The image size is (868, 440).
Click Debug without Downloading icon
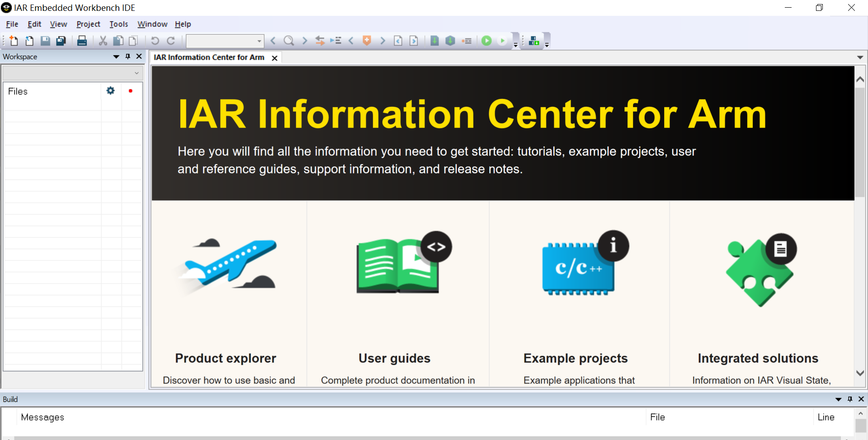coord(502,41)
